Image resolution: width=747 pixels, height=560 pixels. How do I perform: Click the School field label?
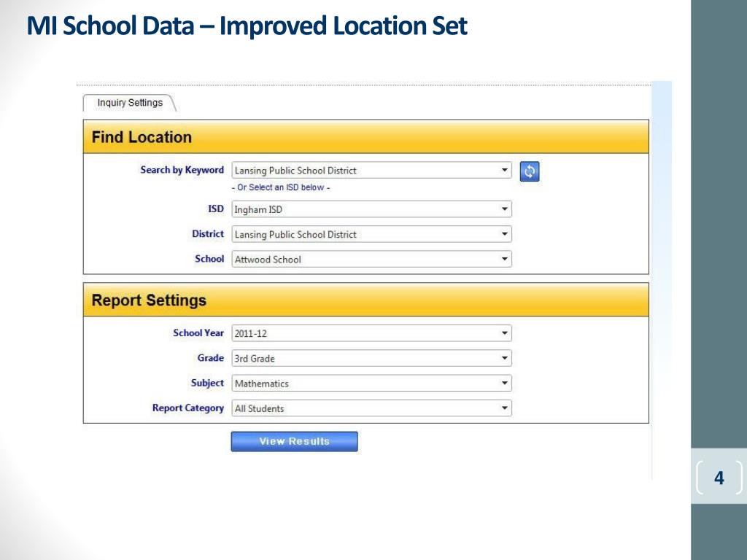(209, 259)
